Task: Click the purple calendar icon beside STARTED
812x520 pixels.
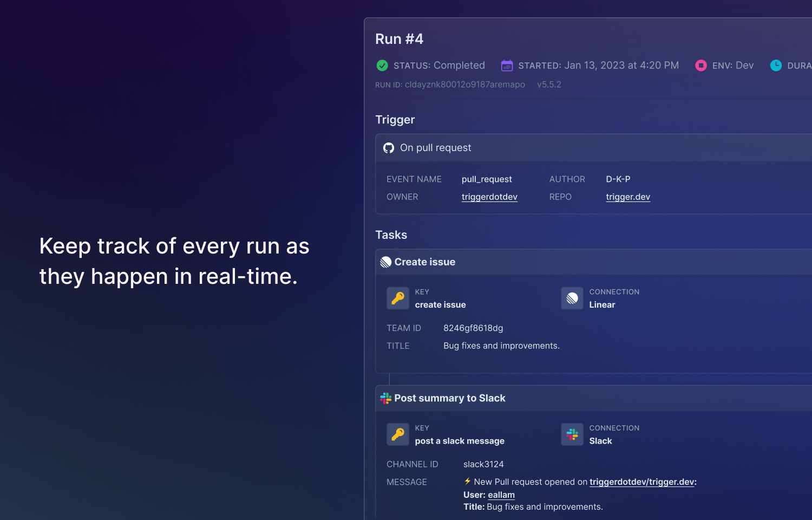Action: pyautogui.click(x=507, y=66)
